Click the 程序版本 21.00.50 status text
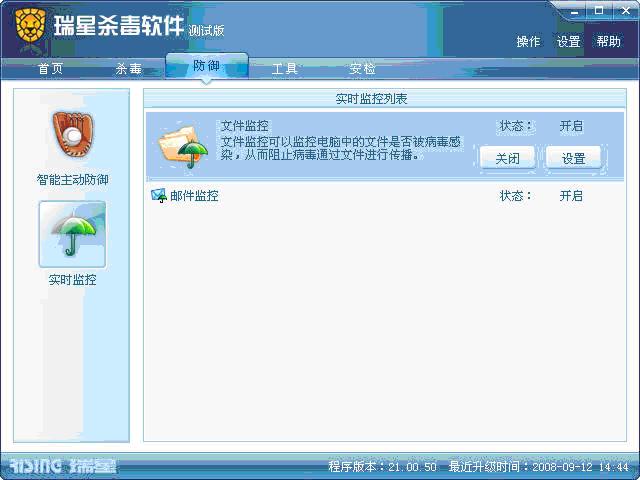The width and height of the screenshot is (640, 480). [383, 466]
